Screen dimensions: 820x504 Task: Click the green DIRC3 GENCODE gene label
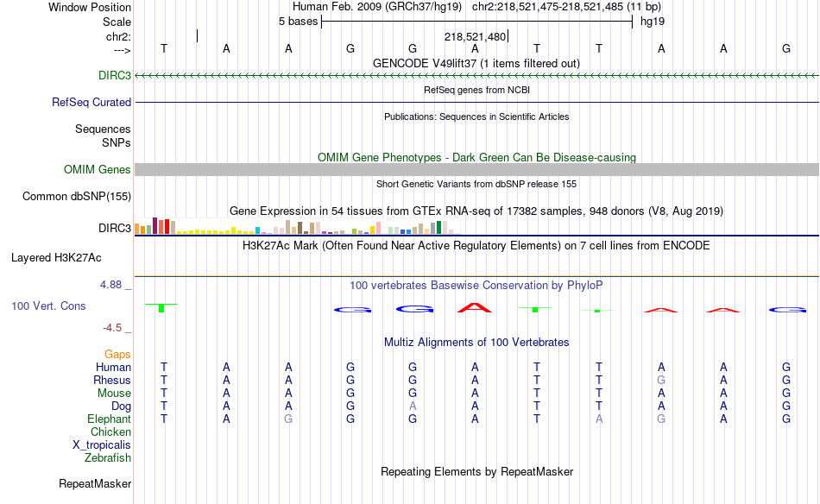click(x=115, y=75)
